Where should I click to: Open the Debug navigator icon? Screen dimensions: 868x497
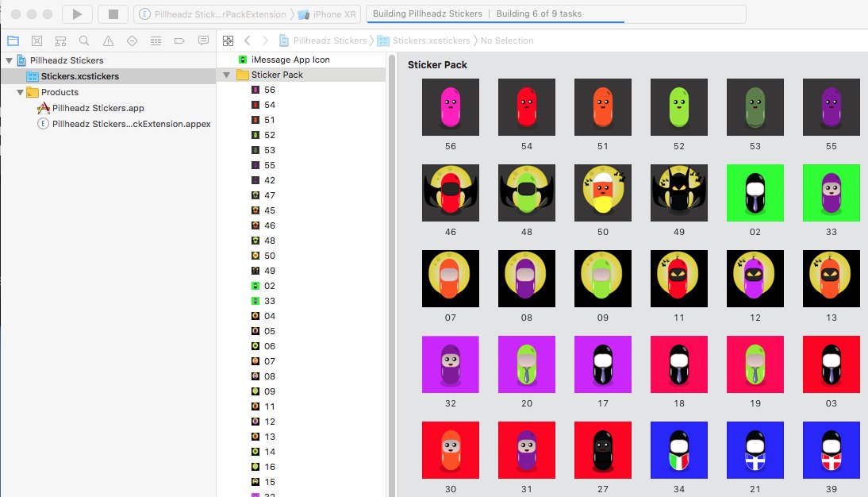[x=156, y=40]
